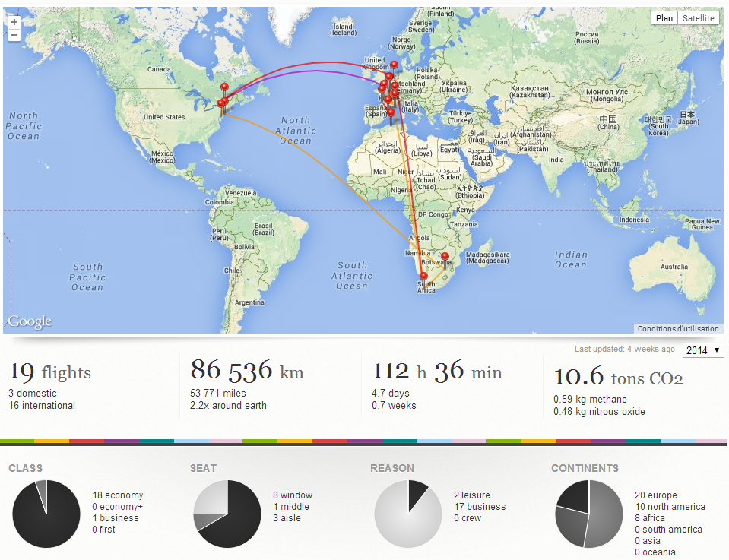Image resolution: width=729 pixels, height=560 pixels.
Task: Click '0 first' legend entry
Action: (x=103, y=530)
